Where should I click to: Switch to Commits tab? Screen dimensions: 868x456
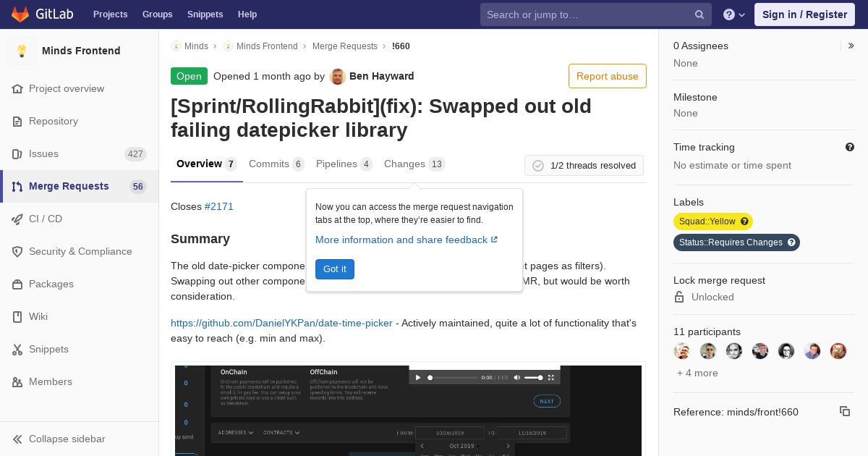(x=276, y=164)
